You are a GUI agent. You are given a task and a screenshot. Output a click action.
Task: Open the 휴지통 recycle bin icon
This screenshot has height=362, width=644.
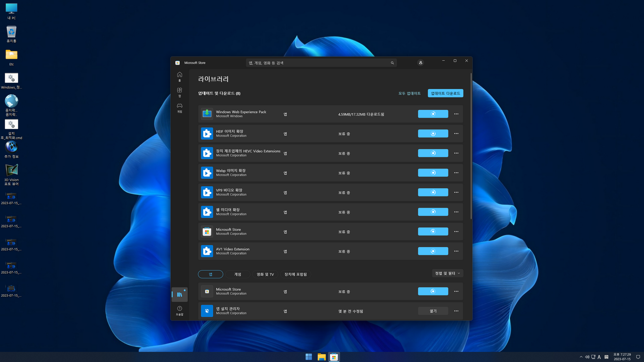[11, 34]
